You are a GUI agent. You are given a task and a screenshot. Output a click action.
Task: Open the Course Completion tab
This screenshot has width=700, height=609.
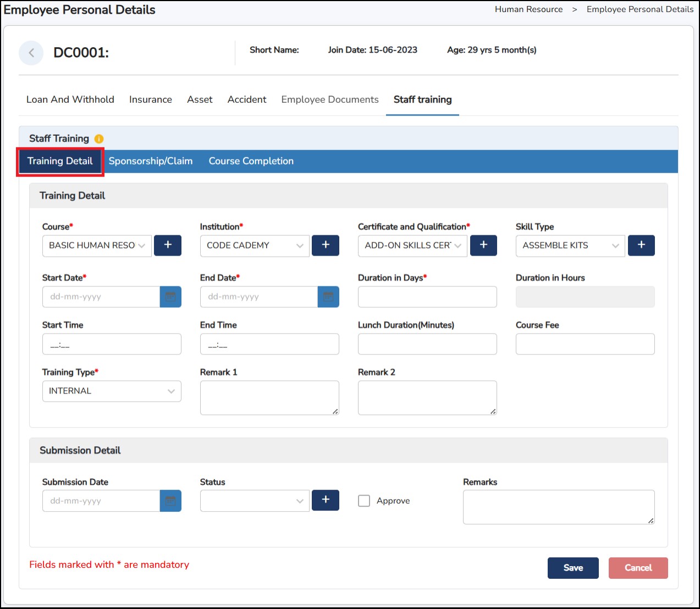pos(251,161)
